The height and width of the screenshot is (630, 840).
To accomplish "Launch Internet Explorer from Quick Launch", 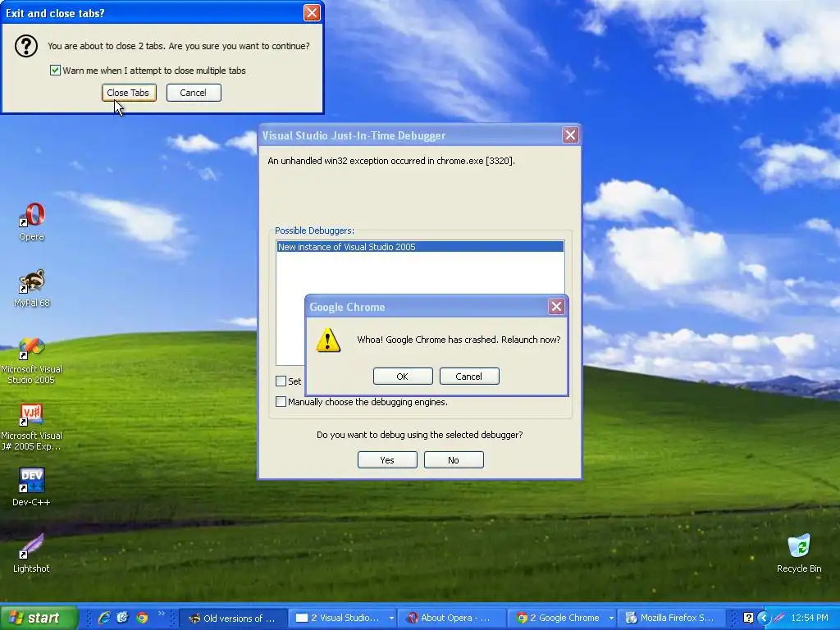I will (x=104, y=618).
